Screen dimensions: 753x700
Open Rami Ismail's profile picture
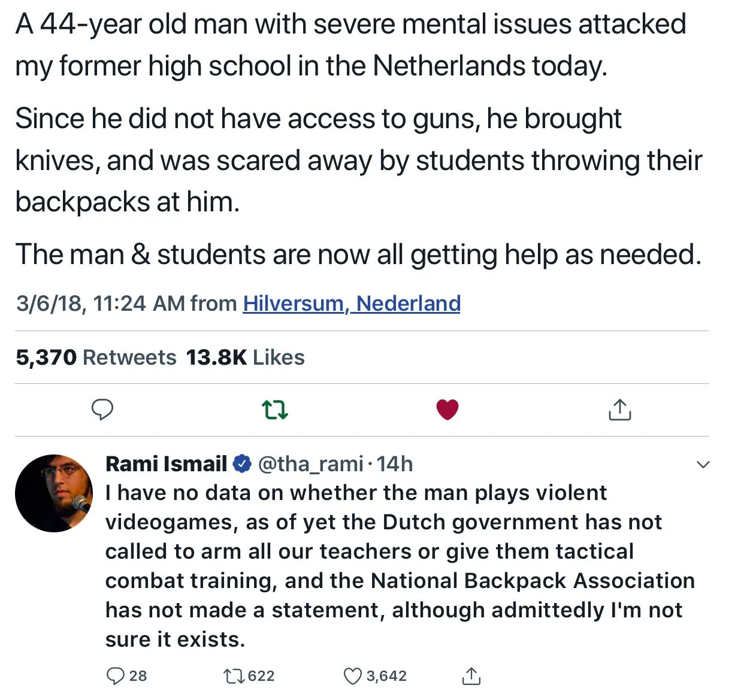pyautogui.click(x=54, y=493)
